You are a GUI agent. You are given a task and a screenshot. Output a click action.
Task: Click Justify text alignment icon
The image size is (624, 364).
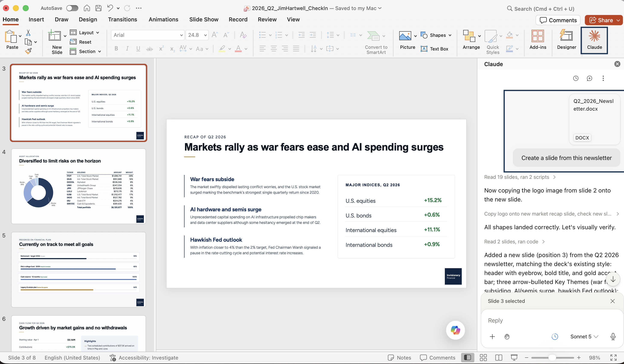[296, 49]
